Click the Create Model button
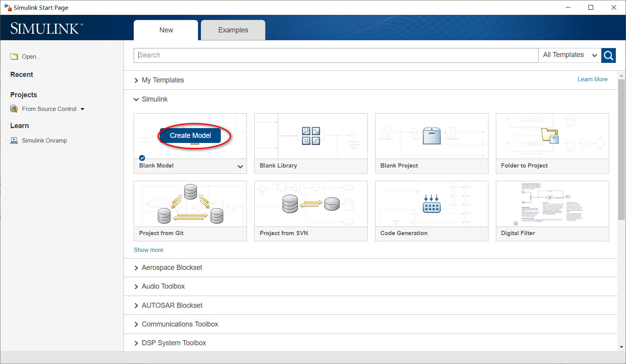626x364 pixels. pos(190,136)
